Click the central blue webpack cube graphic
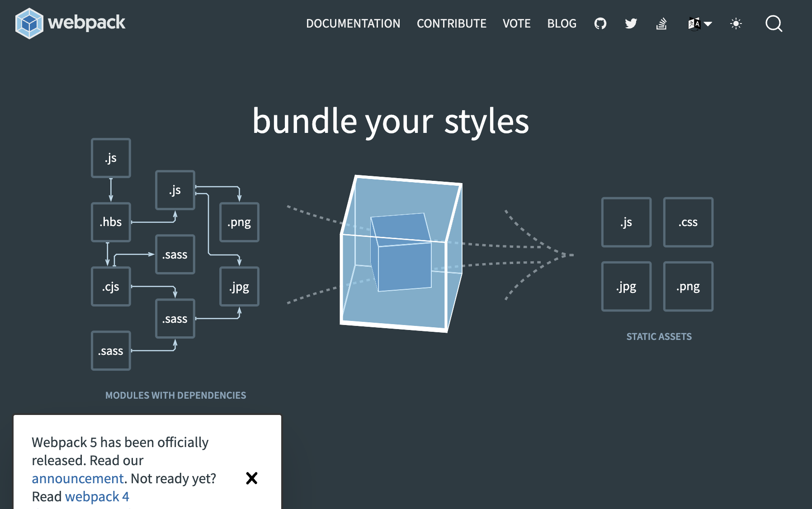This screenshot has width=812, height=509. [401, 254]
